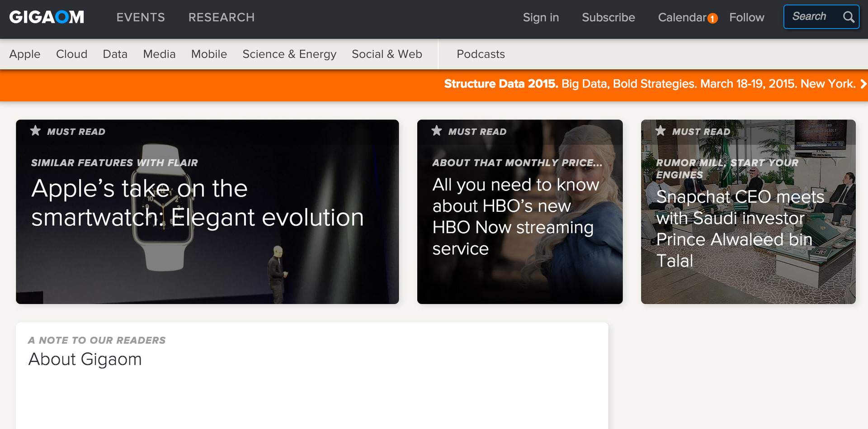Viewport: 868px width, 429px height.
Task: Go to the Apple category
Action: click(x=25, y=54)
